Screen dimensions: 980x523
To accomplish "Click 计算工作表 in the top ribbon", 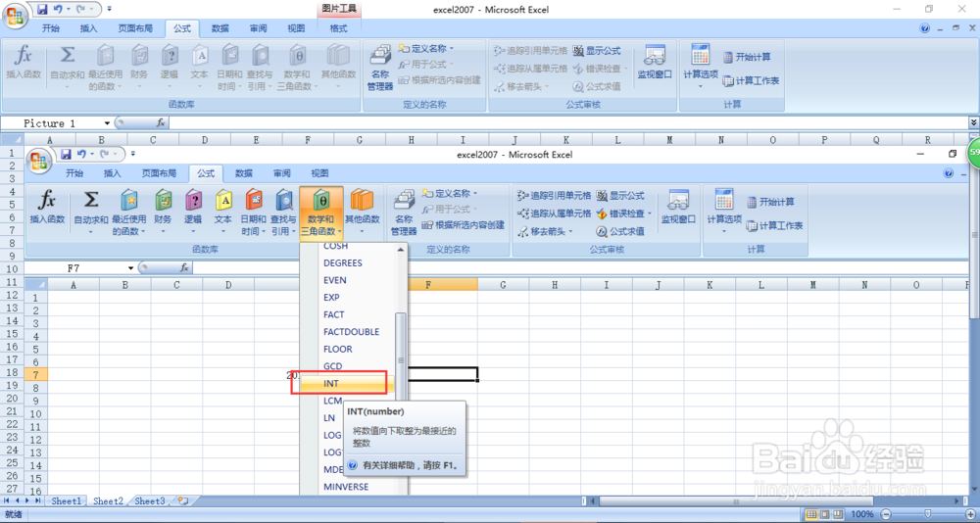I will (x=751, y=80).
